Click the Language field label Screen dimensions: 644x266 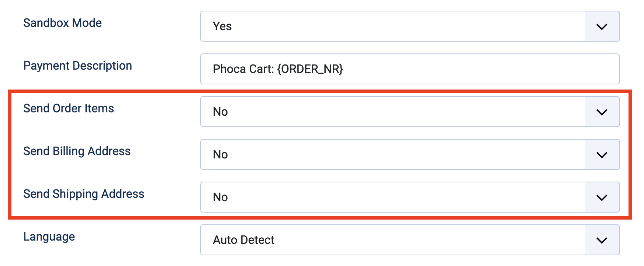click(x=49, y=237)
